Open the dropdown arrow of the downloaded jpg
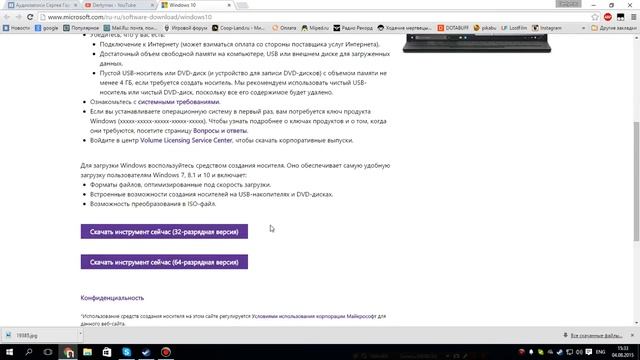The image size is (640, 360). pos(80,334)
